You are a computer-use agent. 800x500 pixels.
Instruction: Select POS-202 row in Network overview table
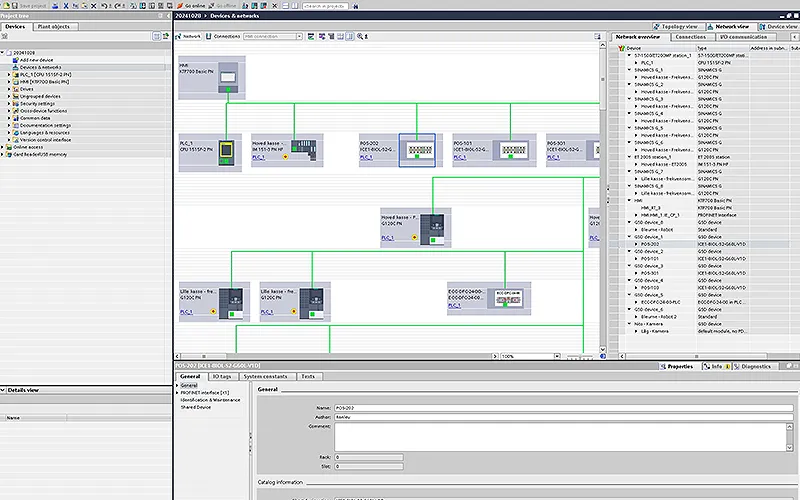pos(704,244)
